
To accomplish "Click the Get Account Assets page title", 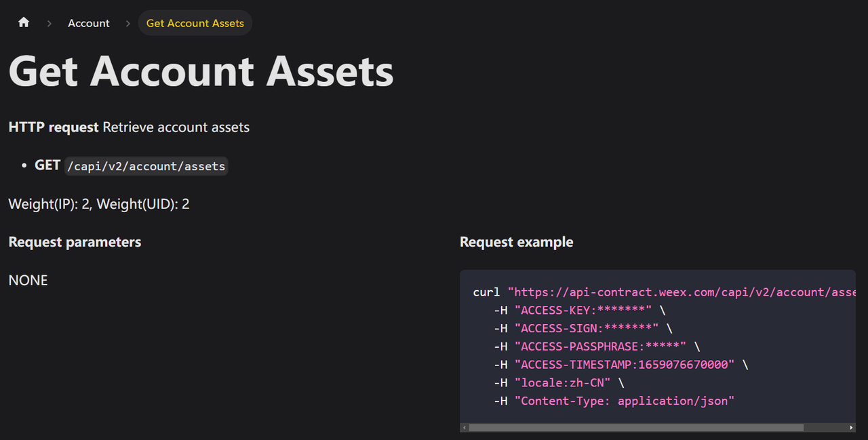I will [200, 71].
